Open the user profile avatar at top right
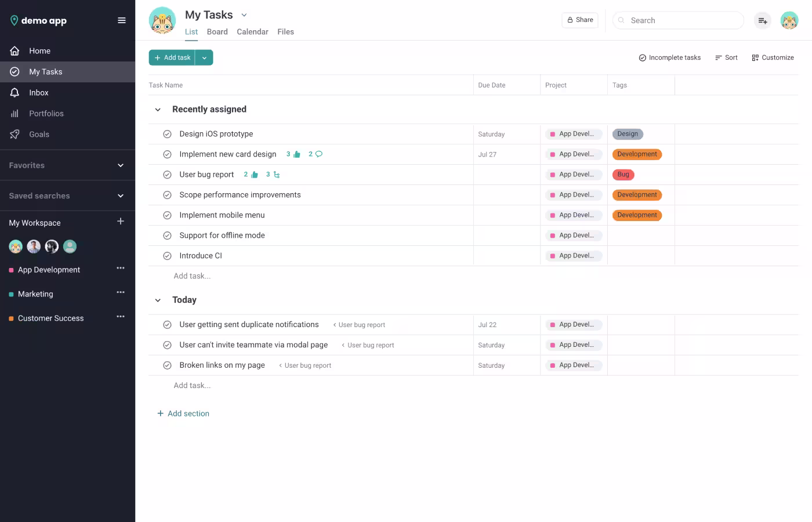This screenshot has height=522, width=812. click(x=789, y=20)
